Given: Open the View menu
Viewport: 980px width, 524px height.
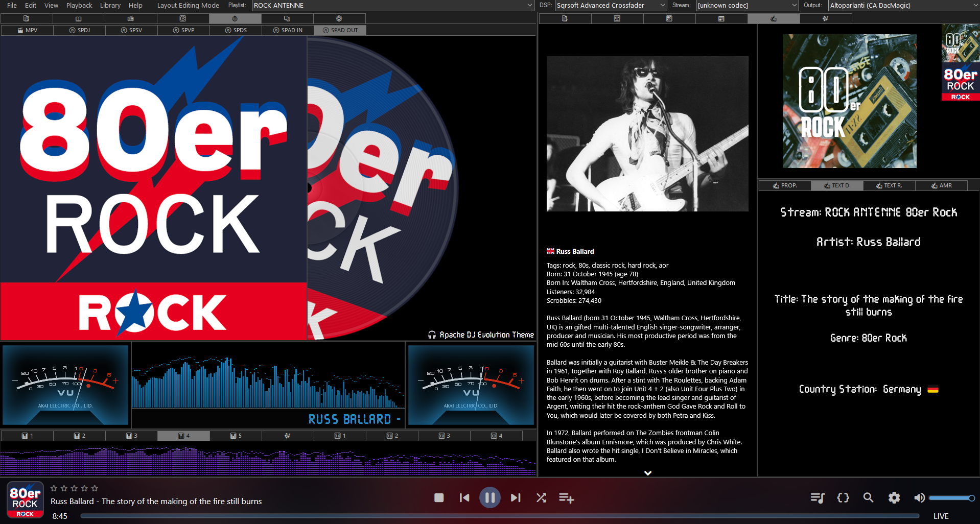Looking at the screenshot, I should click(x=51, y=5).
